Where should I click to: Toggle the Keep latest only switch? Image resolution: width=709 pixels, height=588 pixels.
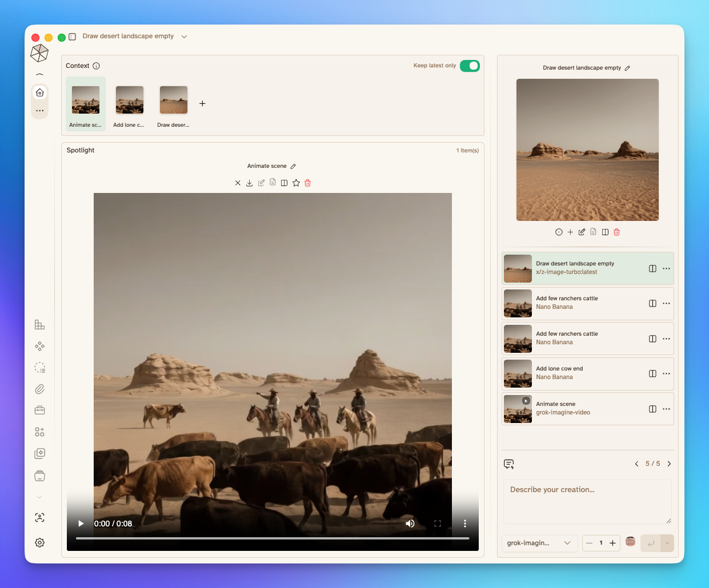point(470,66)
